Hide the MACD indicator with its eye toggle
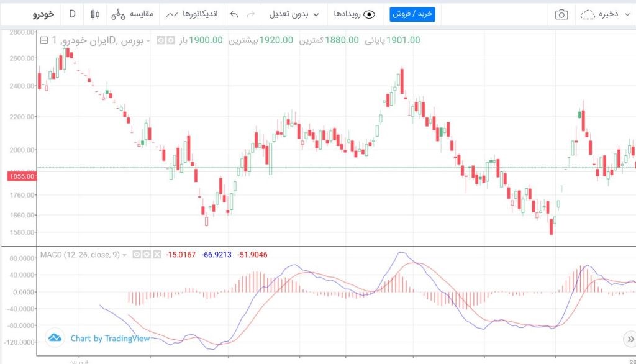 point(135,255)
